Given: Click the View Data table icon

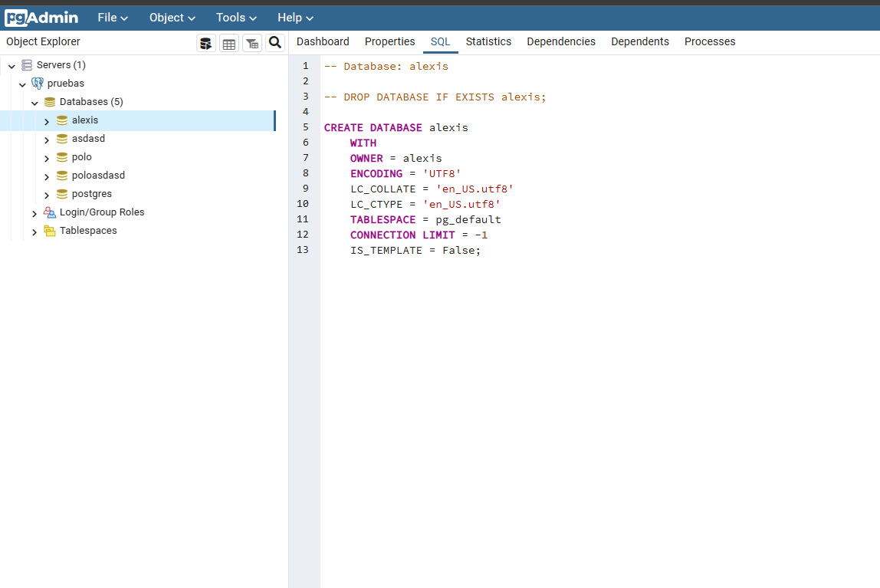Looking at the screenshot, I should tap(229, 43).
